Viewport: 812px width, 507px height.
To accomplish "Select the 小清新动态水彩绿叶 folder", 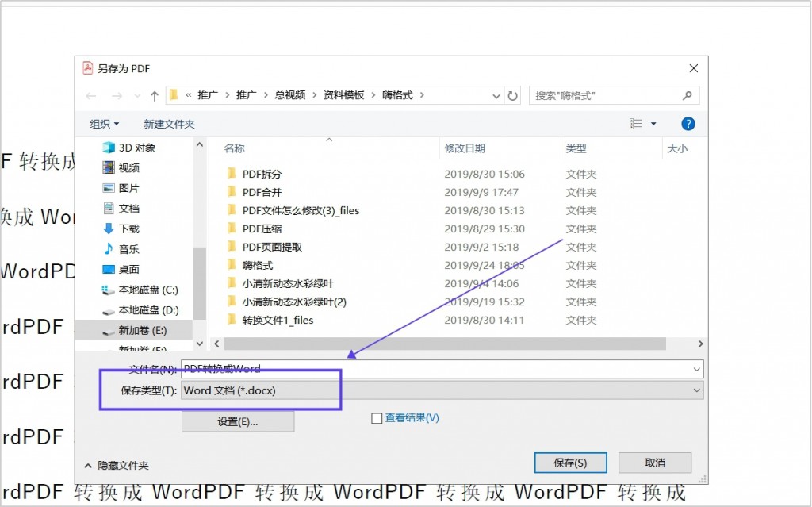I will coord(280,283).
